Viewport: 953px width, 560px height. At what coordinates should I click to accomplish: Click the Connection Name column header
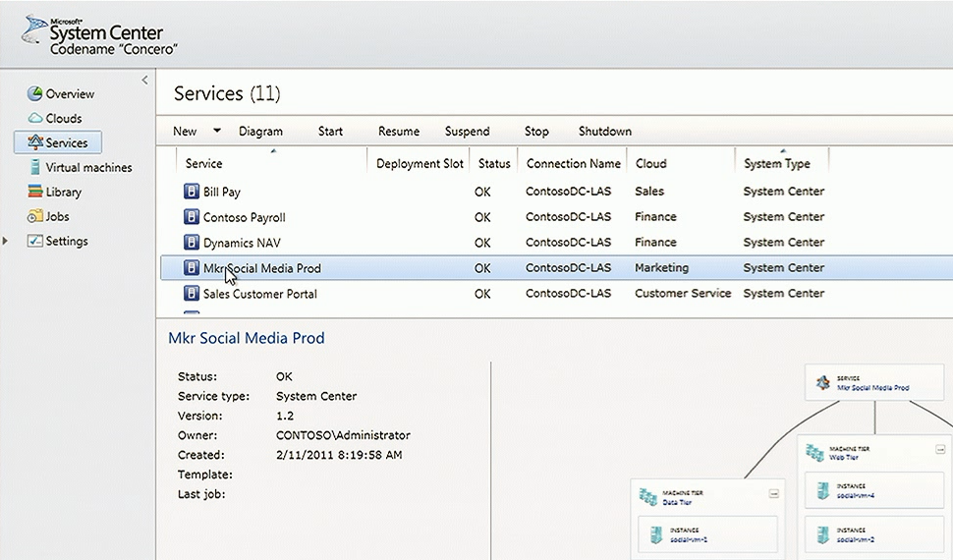pos(573,163)
